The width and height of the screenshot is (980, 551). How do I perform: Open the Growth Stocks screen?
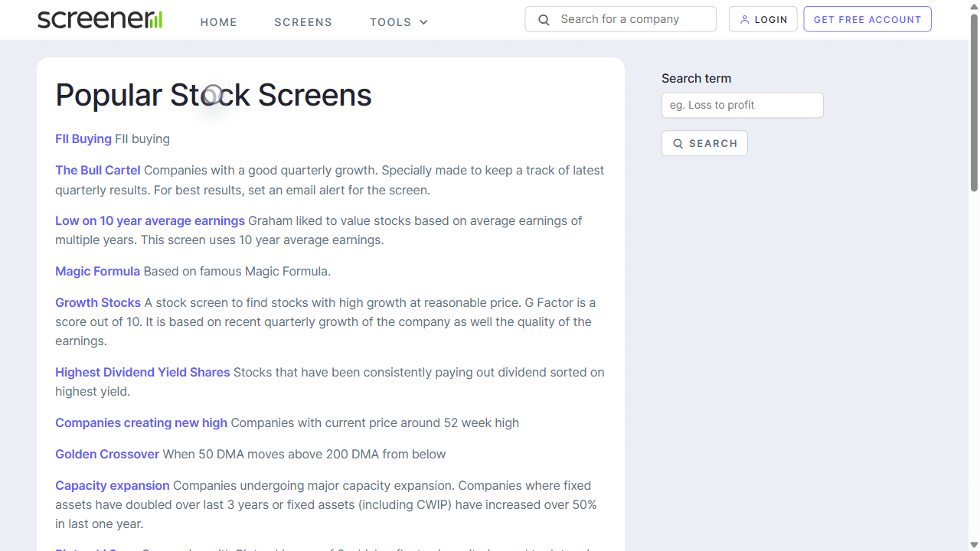(x=98, y=302)
